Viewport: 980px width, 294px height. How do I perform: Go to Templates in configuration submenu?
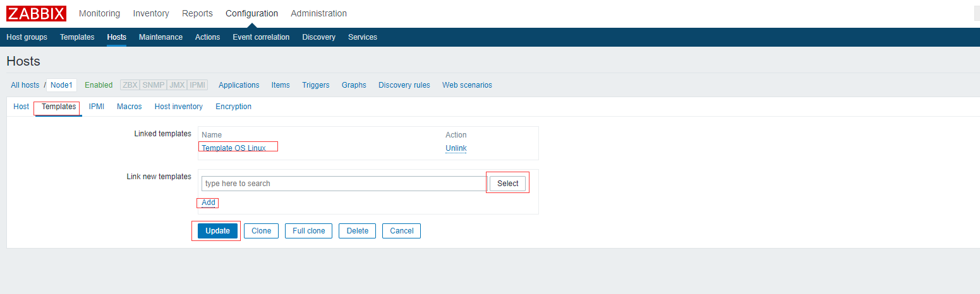click(x=77, y=37)
